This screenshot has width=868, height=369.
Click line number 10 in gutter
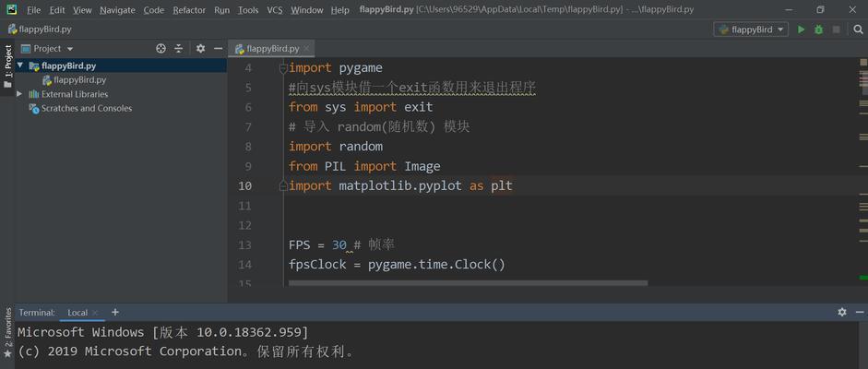[244, 185]
